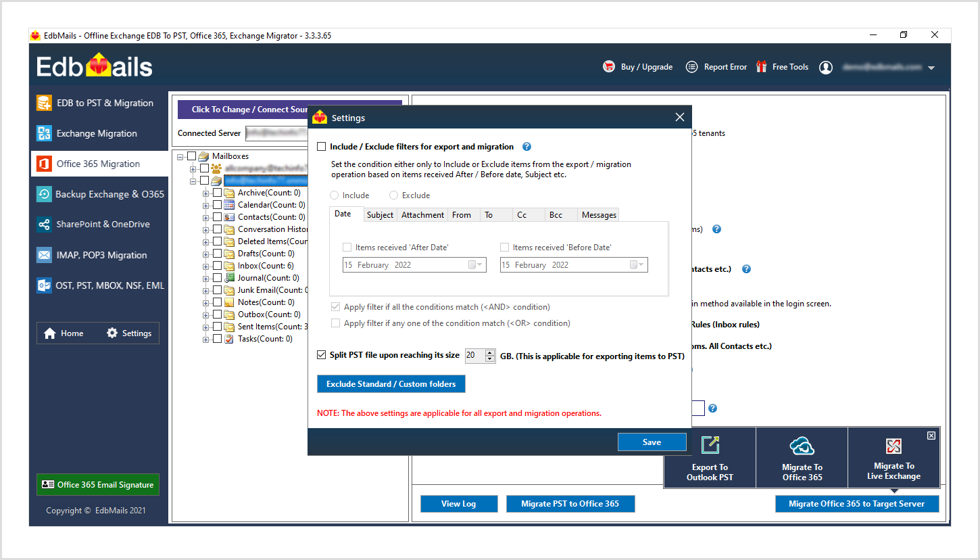The width and height of the screenshot is (980, 560).
Task: Click Migrate To Office 365 cloud icon
Action: 802,446
